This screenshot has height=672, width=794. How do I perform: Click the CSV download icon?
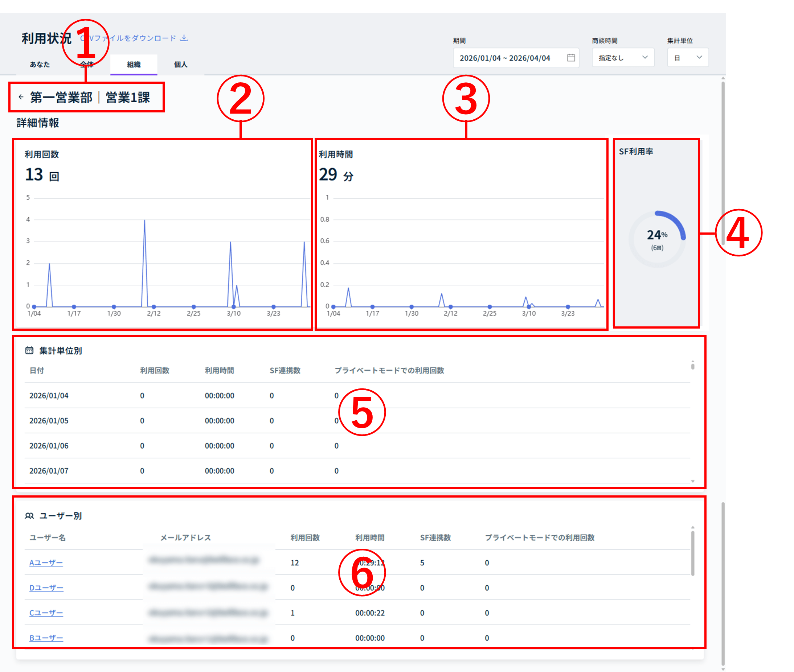[x=184, y=38]
